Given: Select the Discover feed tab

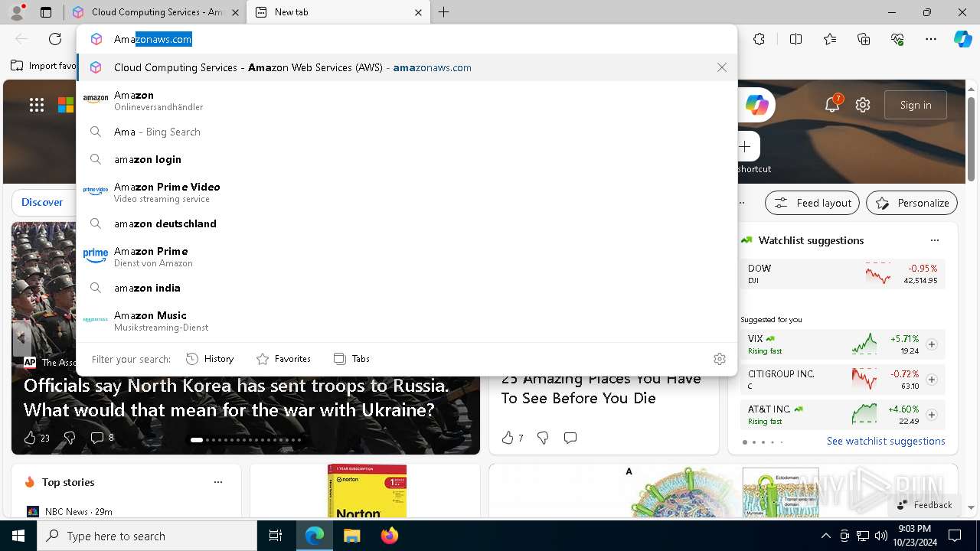Looking at the screenshot, I should (42, 203).
